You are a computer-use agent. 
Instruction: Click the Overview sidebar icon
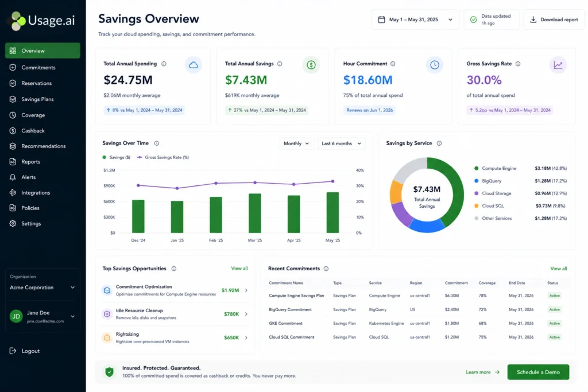click(x=13, y=51)
